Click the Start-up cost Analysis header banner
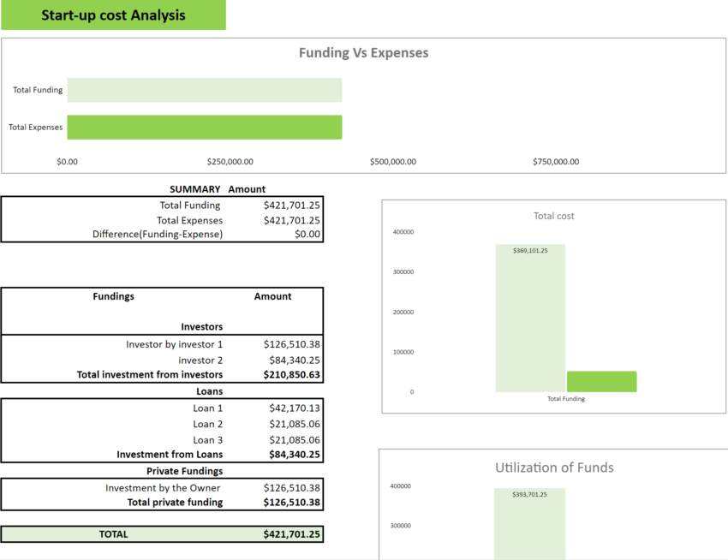Image resolution: width=728 pixels, height=560 pixels. [114, 15]
